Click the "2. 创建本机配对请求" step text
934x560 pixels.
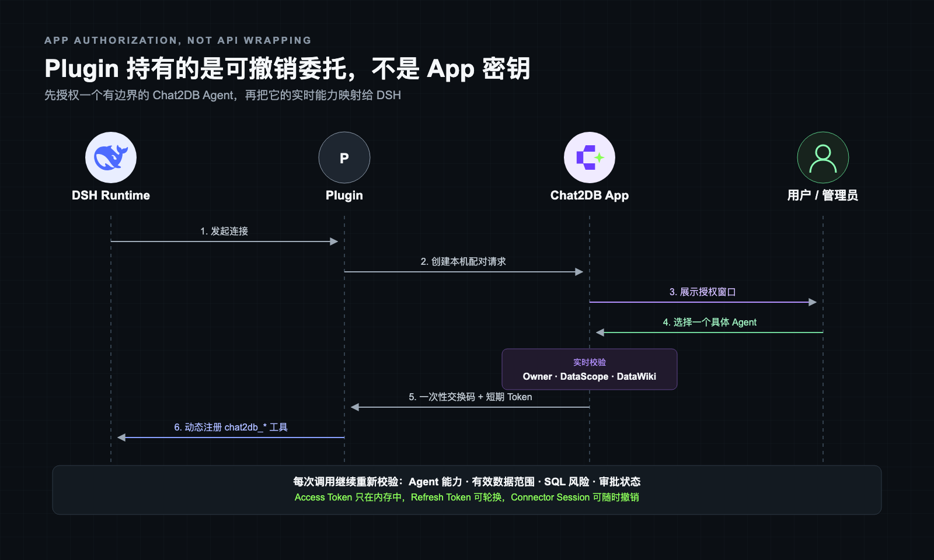(x=463, y=261)
